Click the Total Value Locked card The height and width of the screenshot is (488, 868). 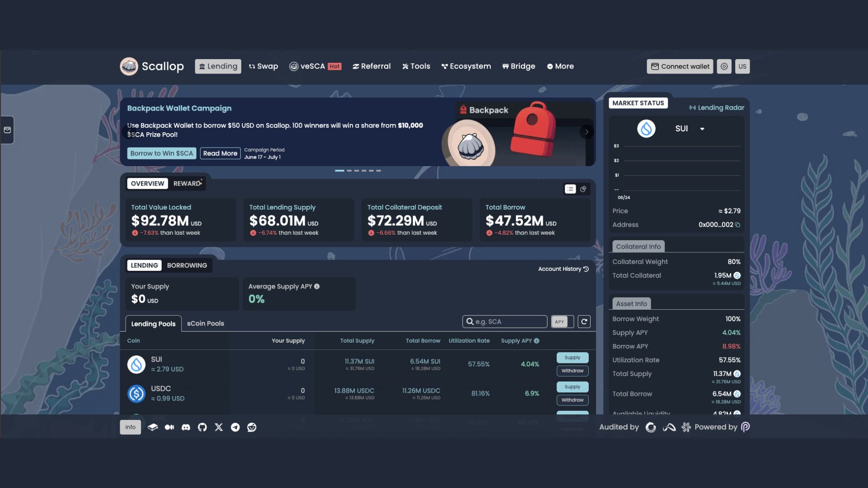pyautogui.click(x=180, y=220)
